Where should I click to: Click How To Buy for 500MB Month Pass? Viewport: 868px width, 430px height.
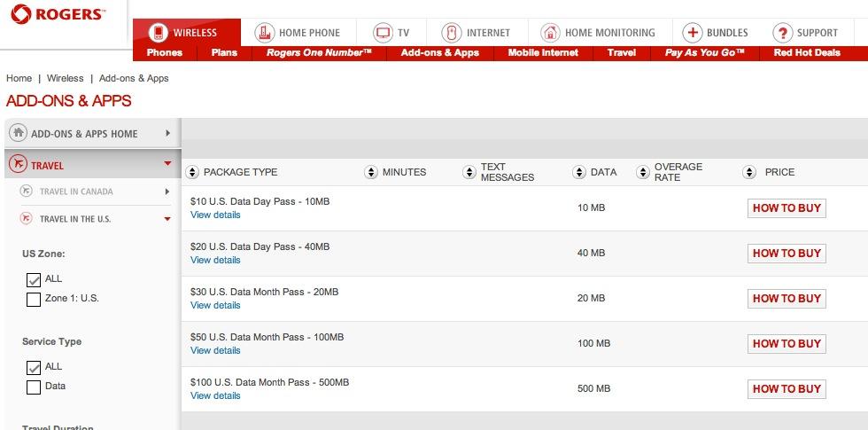coord(787,389)
